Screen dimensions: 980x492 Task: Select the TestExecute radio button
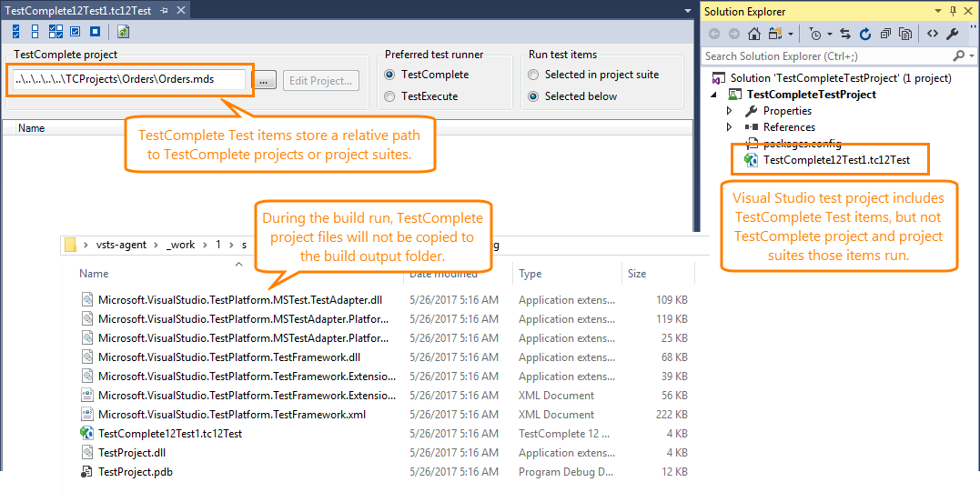pos(390,96)
